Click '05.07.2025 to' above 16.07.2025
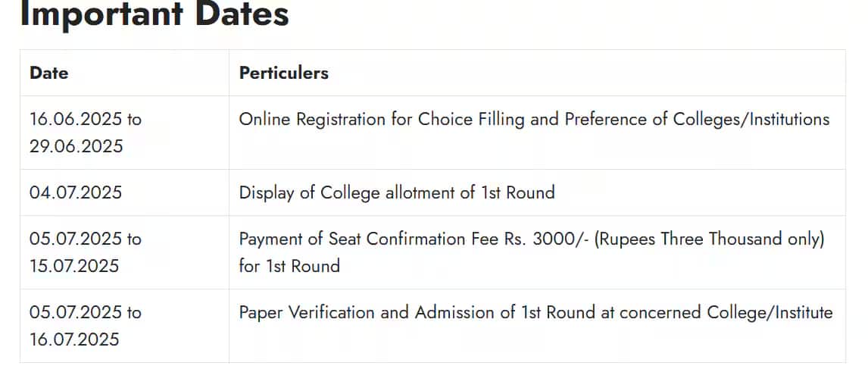Image resolution: width=868 pixels, height=366 pixels. (86, 312)
